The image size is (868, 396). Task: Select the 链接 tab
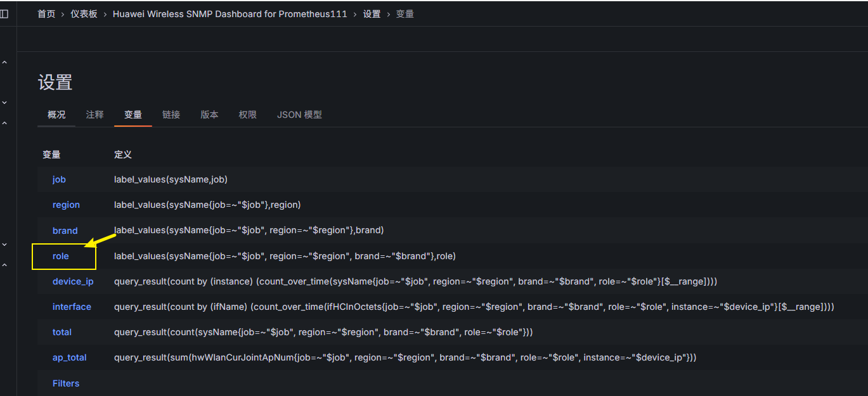171,115
